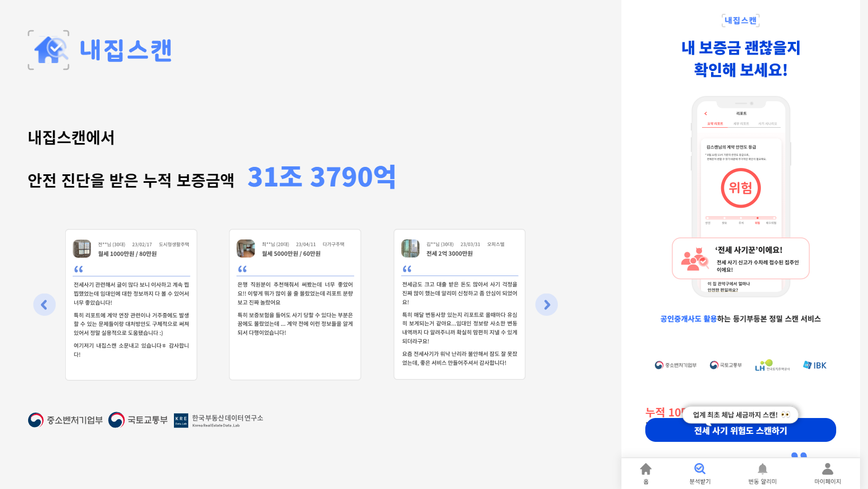The width and height of the screenshot is (868, 489).
Task: Click the 공인중개사도 활용 link text
Action: [x=688, y=318]
